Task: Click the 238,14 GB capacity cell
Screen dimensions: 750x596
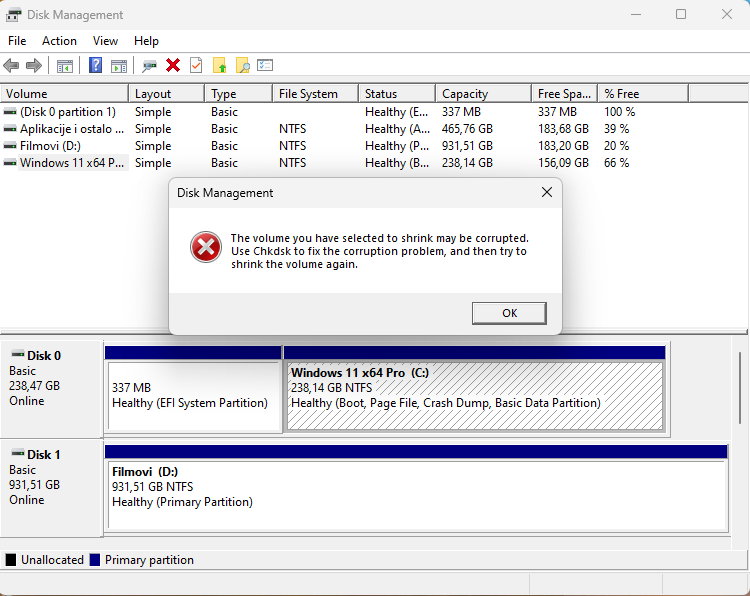Action: click(x=467, y=163)
